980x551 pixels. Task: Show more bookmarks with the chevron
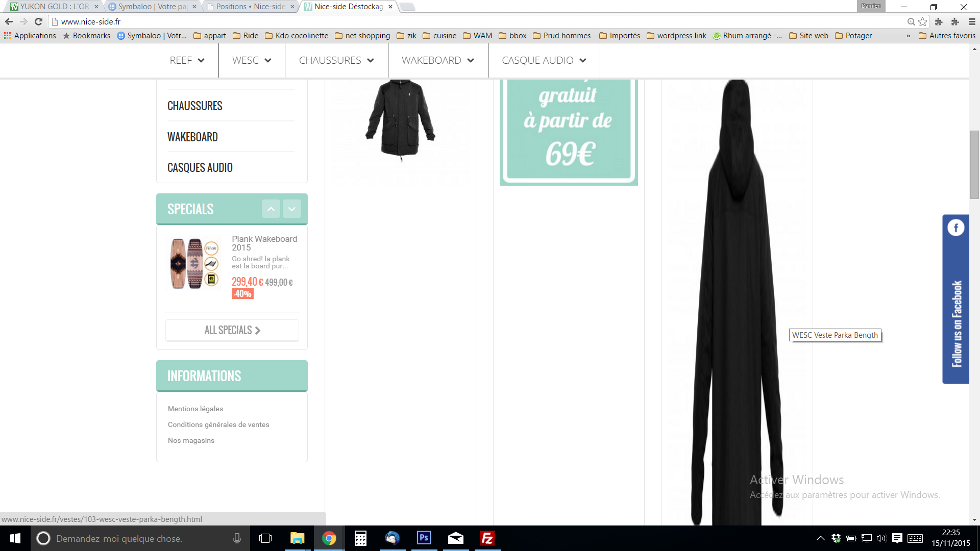tap(908, 36)
